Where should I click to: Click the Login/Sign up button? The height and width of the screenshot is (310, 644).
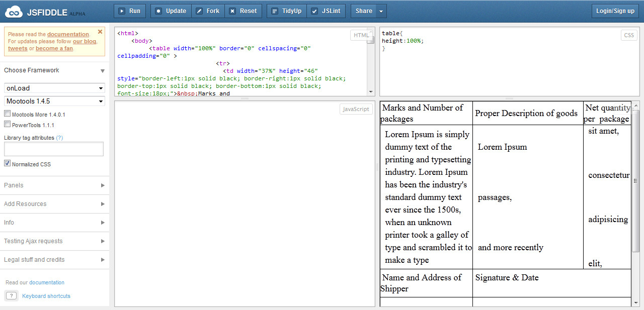click(615, 11)
